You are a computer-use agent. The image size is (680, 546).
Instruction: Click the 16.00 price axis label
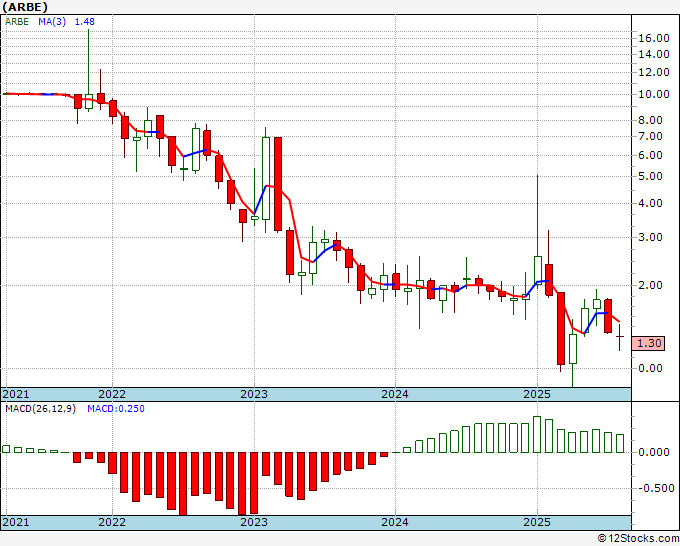pyautogui.click(x=654, y=38)
